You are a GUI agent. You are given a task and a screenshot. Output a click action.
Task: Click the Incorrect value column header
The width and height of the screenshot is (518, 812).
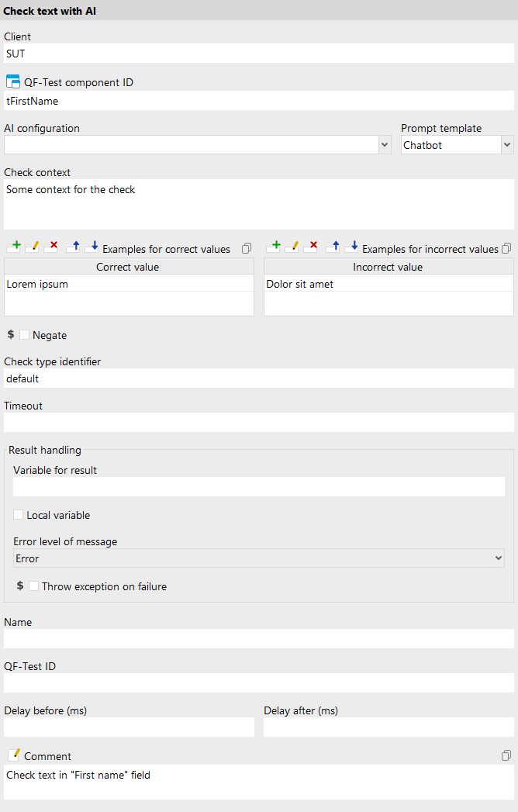[388, 267]
